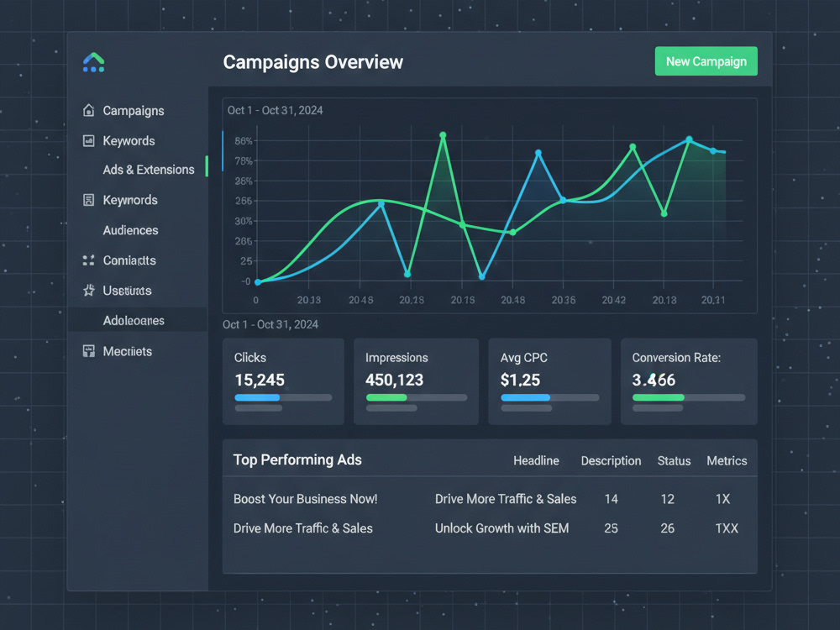Click the TXX metric cell

click(x=727, y=528)
